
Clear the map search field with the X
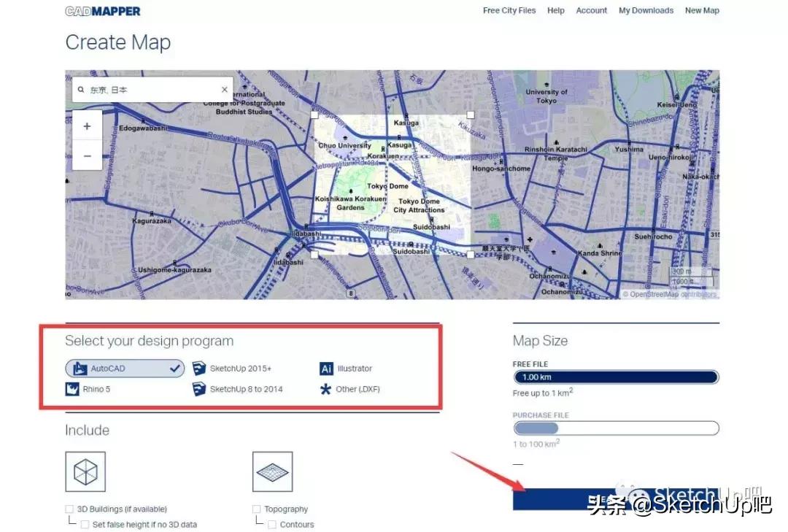pos(225,88)
